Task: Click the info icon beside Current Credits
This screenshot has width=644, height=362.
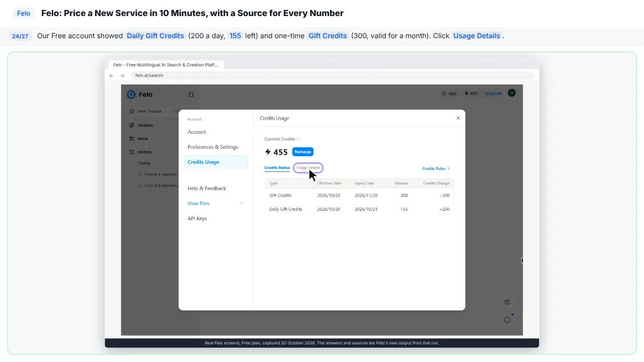Action: click(x=298, y=139)
